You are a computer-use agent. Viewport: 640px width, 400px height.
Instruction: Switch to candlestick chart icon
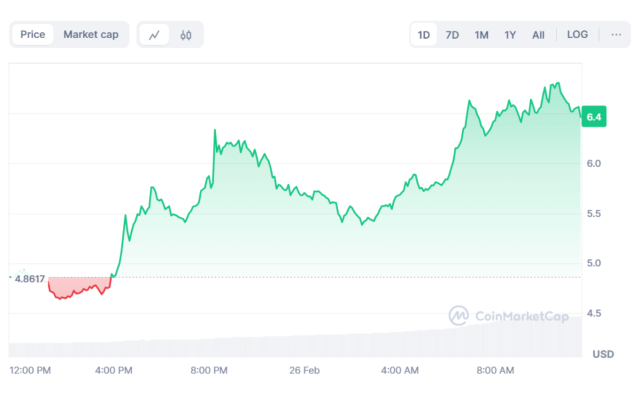pyautogui.click(x=186, y=35)
